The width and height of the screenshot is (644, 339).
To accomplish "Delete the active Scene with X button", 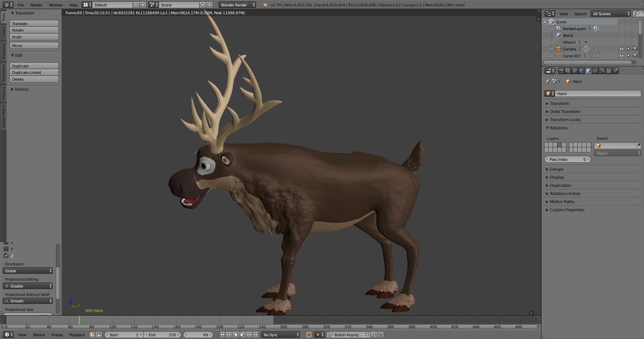I will [x=209, y=5].
